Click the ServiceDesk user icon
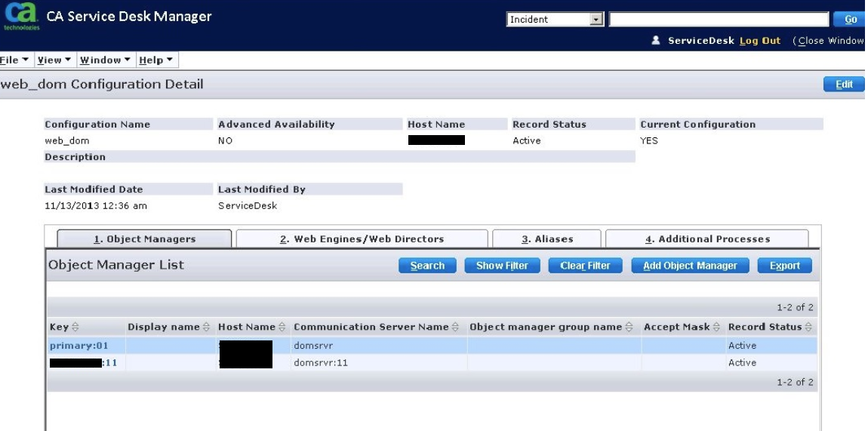Screen dimensions: 868x431 click(656, 41)
